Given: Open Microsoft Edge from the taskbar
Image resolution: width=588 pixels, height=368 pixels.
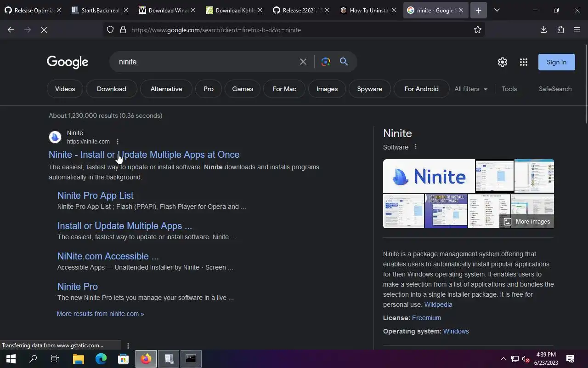Looking at the screenshot, I should [101, 359].
